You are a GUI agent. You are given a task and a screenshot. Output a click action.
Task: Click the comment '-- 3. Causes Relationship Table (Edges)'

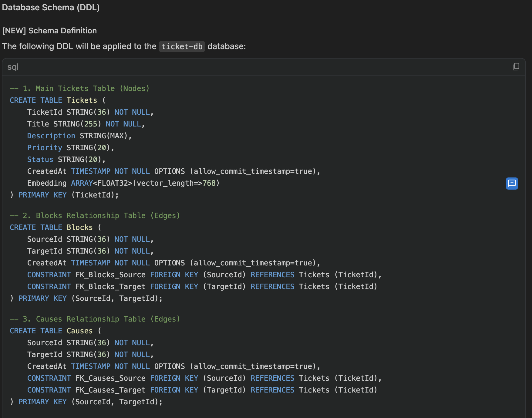coord(95,319)
